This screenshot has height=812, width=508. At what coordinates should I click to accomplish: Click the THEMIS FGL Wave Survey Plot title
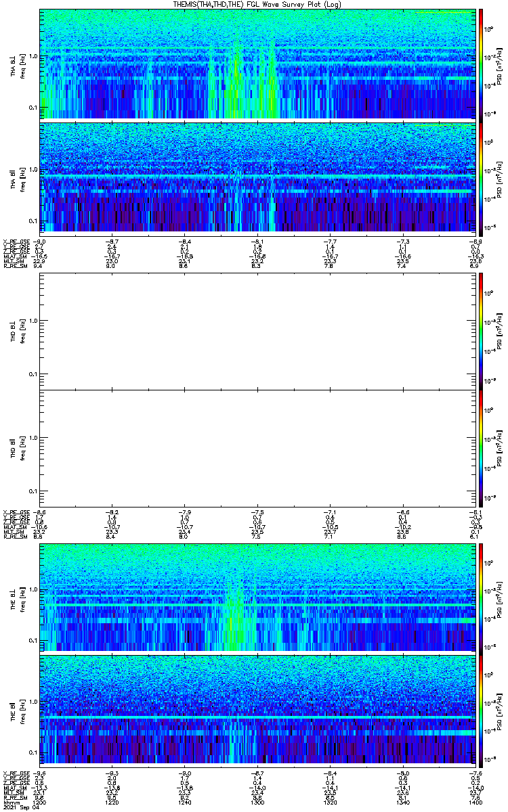click(x=257, y=4)
